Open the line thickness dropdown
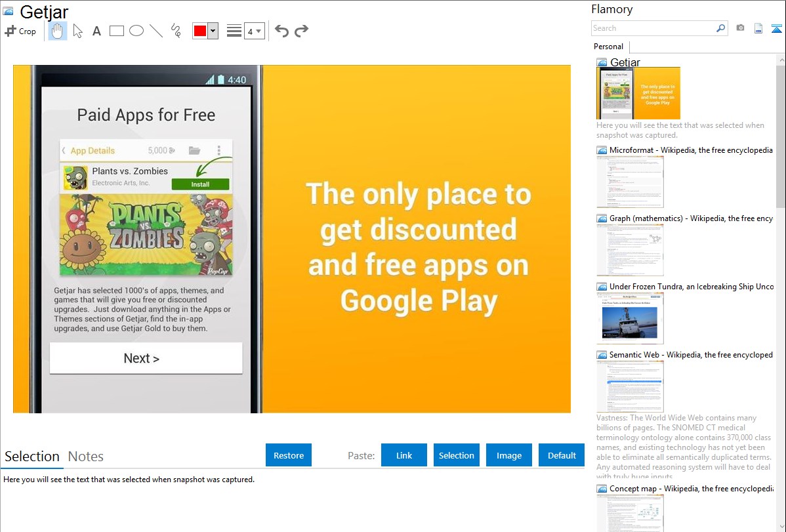The width and height of the screenshot is (786, 532). point(254,31)
